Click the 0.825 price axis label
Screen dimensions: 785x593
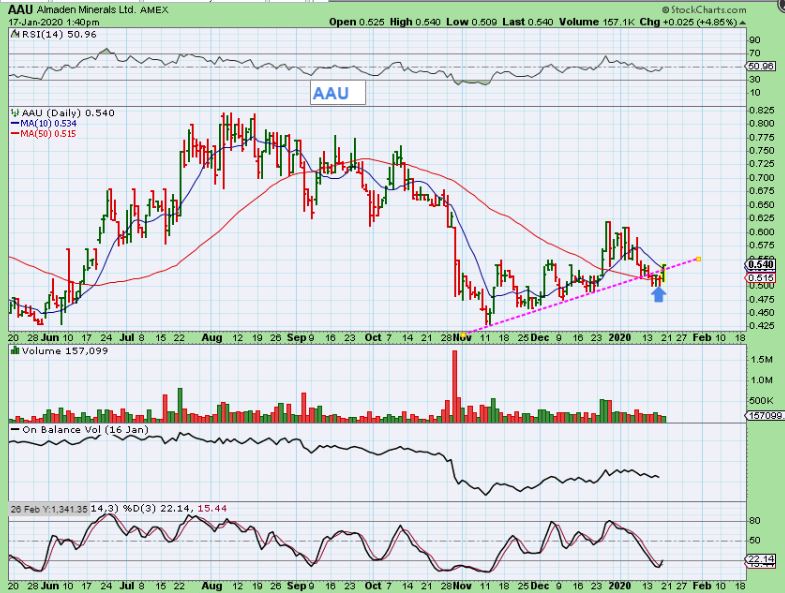[x=761, y=110]
